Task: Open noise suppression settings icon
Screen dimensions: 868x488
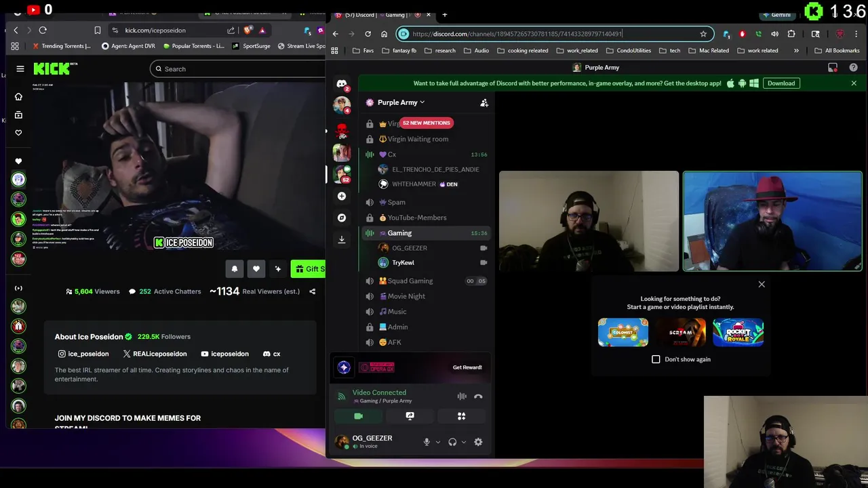Action: pos(462,396)
